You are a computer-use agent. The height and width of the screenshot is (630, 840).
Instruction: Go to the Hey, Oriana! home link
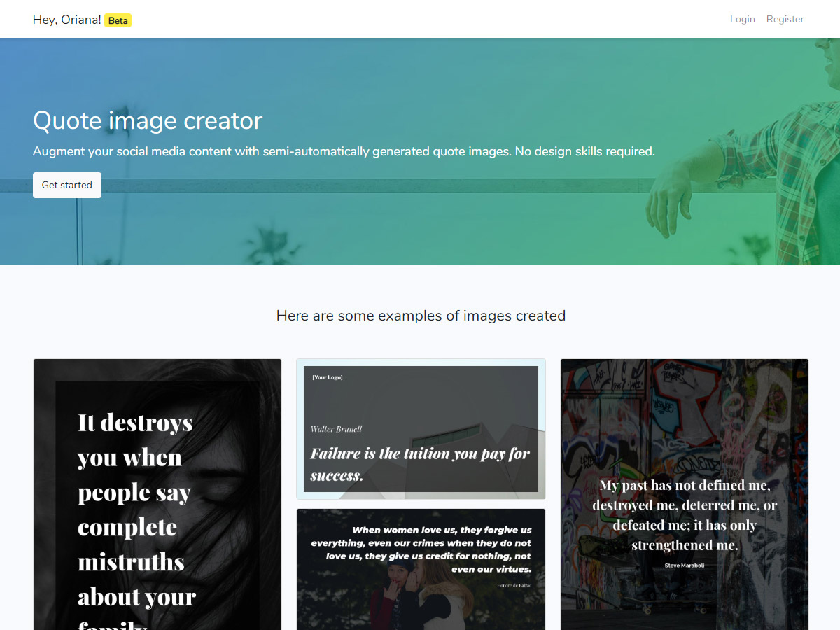(x=67, y=20)
